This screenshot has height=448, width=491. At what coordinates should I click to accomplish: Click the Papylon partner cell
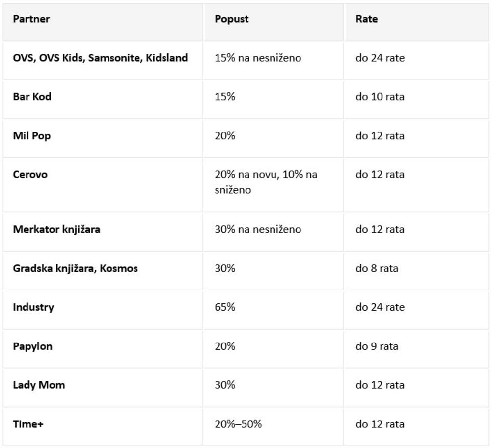pos(32,346)
